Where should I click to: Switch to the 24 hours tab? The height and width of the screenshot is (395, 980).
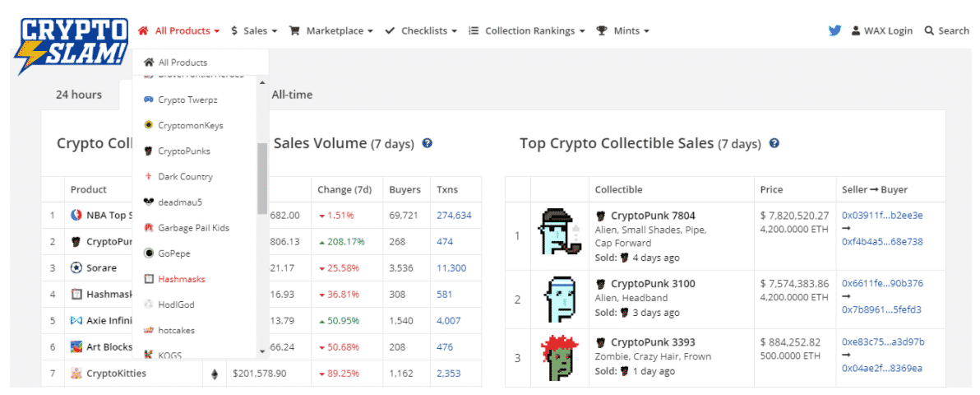[79, 95]
